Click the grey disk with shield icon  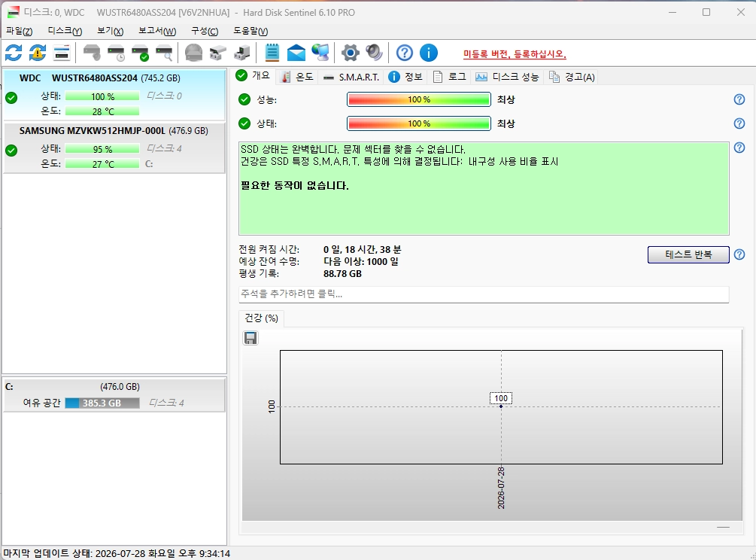[92, 53]
